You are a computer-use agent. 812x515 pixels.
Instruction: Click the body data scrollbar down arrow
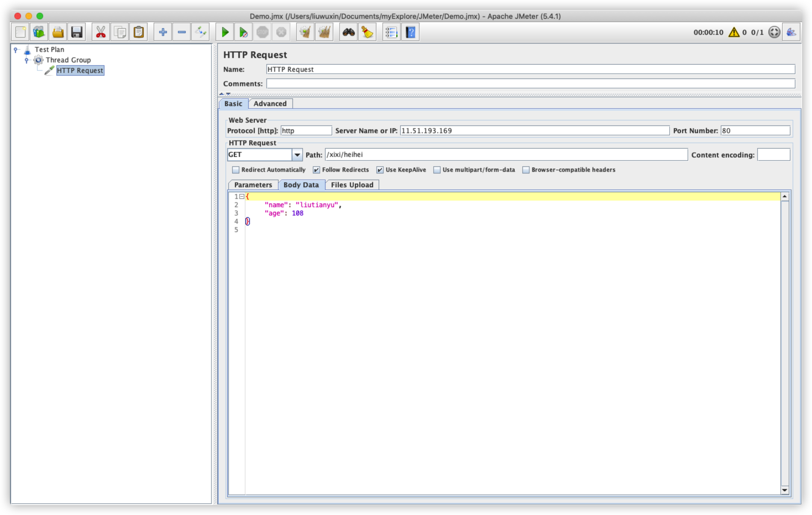(x=785, y=490)
